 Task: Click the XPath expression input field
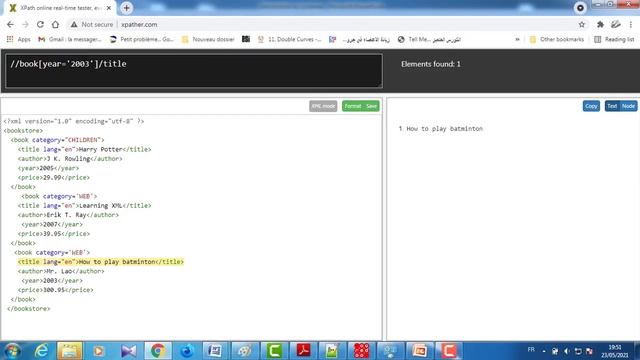(x=194, y=71)
